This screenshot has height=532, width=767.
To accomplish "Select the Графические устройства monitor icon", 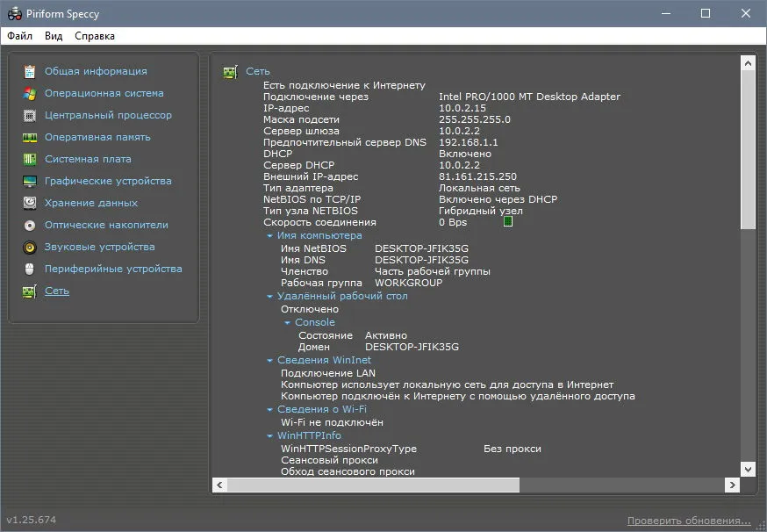I will (x=30, y=181).
